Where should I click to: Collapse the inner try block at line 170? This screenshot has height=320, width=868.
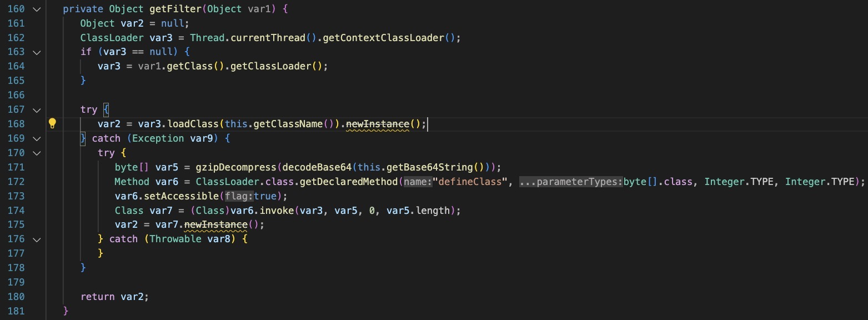tap(37, 153)
